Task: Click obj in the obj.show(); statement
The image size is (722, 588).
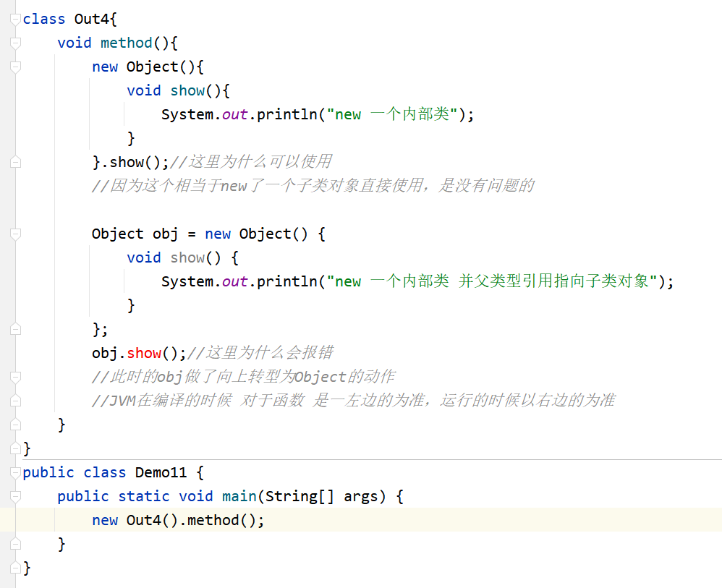Action: coord(104,353)
